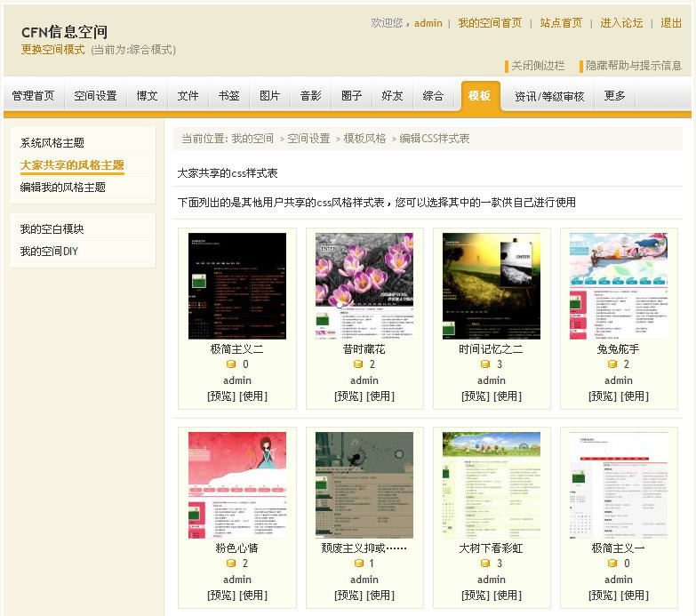Open the 粉色心情 theme thumbnail
The image size is (696, 616).
[x=237, y=484]
